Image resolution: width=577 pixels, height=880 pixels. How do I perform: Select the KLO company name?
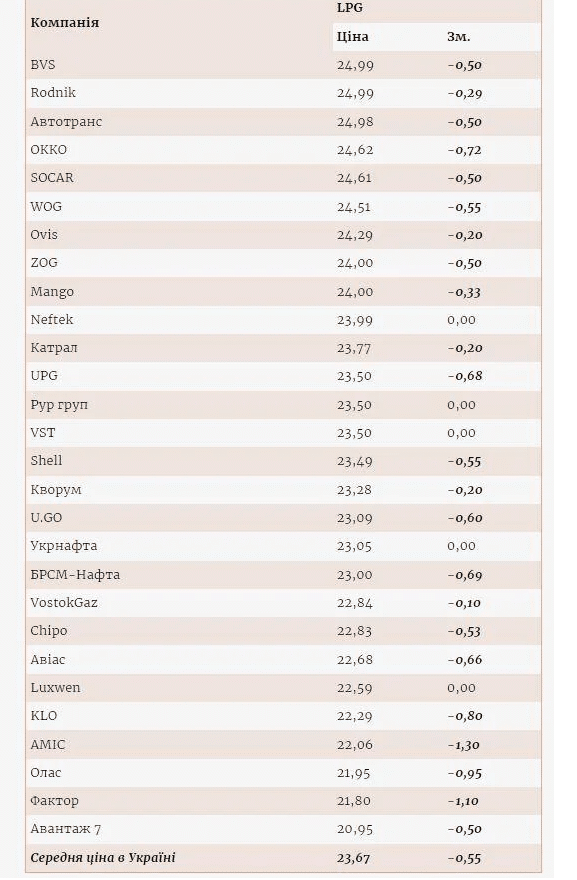coord(44,716)
